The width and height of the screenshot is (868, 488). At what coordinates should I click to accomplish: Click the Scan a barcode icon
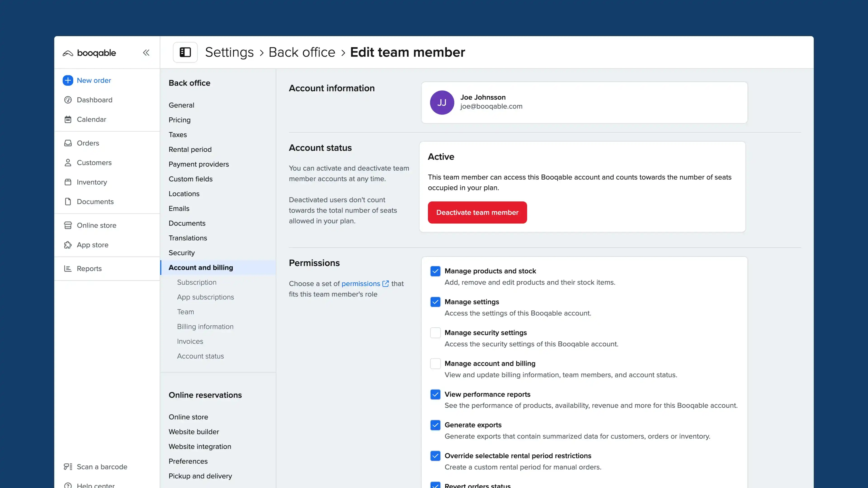pyautogui.click(x=68, y=467)
